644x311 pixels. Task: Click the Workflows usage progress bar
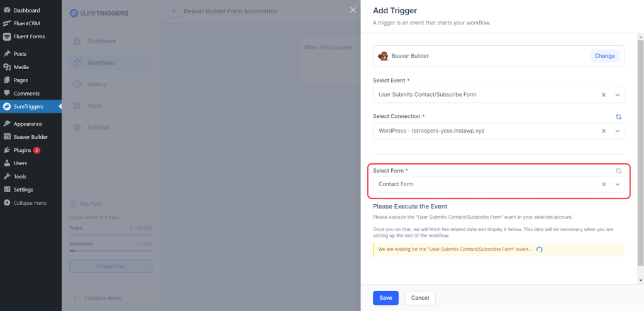(x=111, y=251)
